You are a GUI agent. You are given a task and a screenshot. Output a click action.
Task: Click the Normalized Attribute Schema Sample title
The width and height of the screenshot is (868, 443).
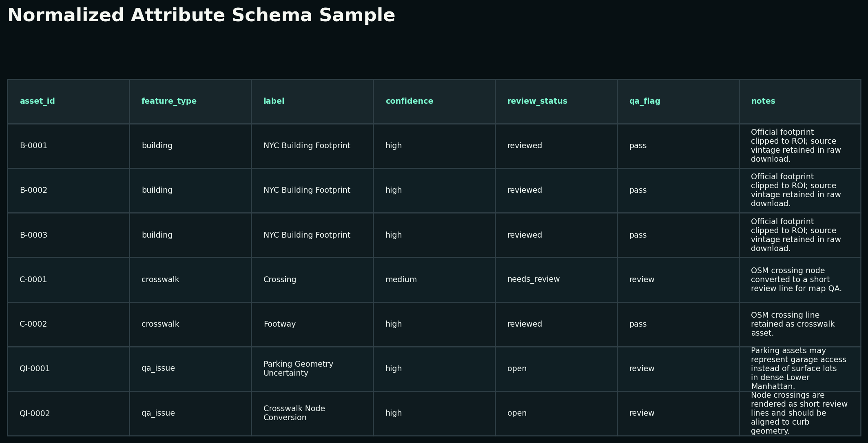click(x=201, y=16)
